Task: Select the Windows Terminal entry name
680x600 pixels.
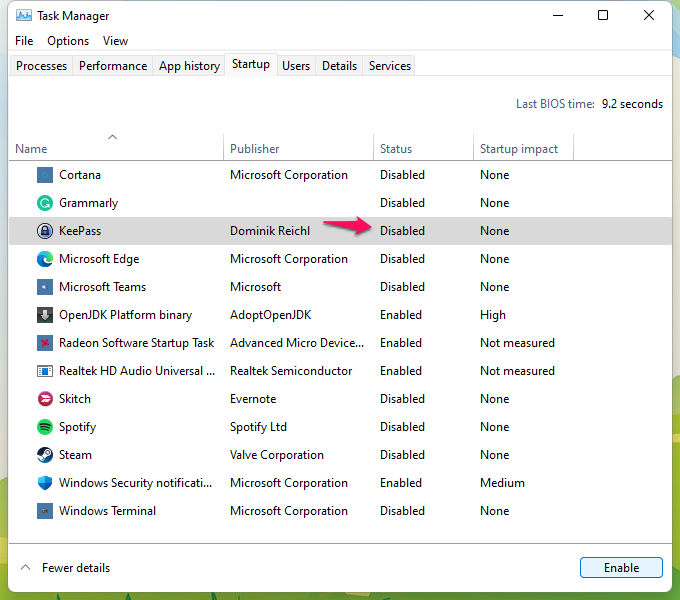Action: [x=107, y=511]
